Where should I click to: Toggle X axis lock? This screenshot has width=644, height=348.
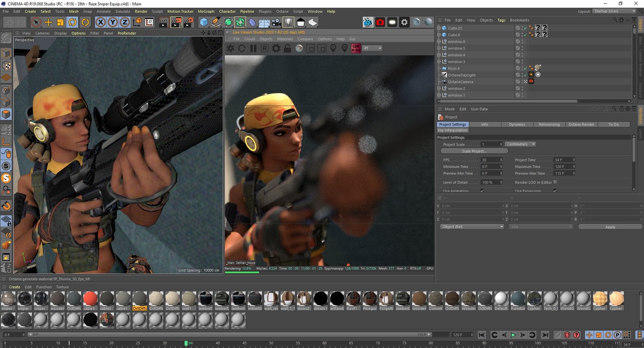coord(100,22)
